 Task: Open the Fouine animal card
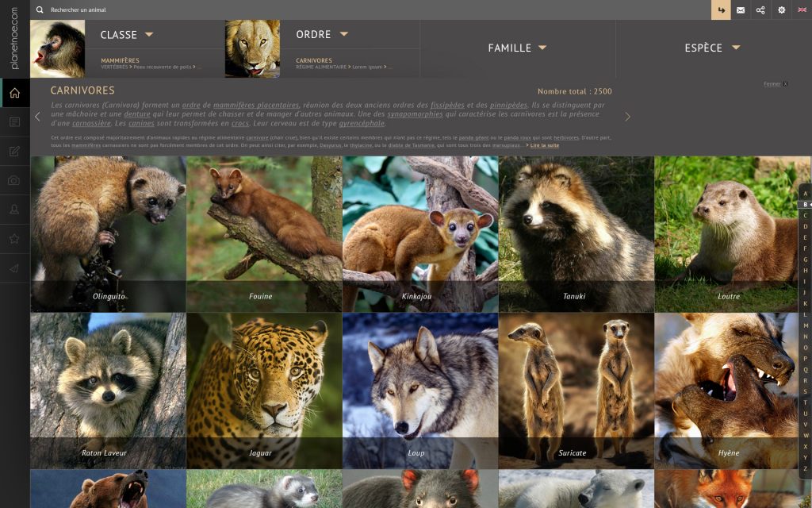point(264,234)
